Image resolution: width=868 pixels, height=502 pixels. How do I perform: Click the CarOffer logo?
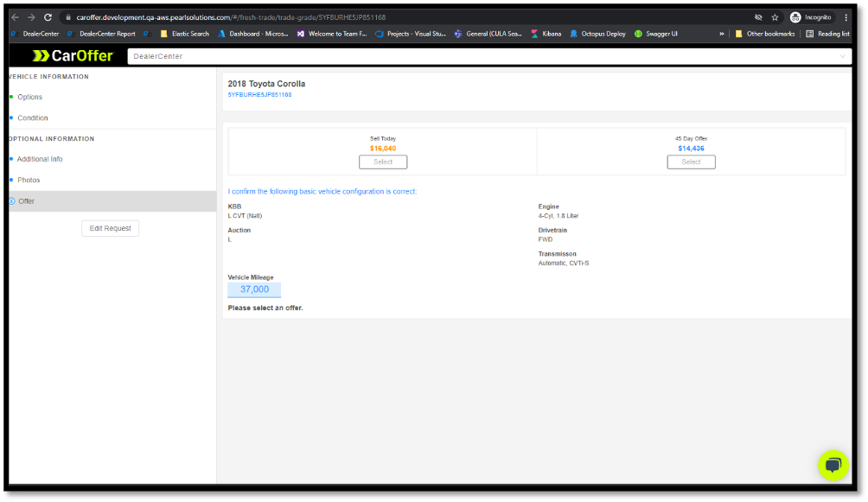(73, 56)
